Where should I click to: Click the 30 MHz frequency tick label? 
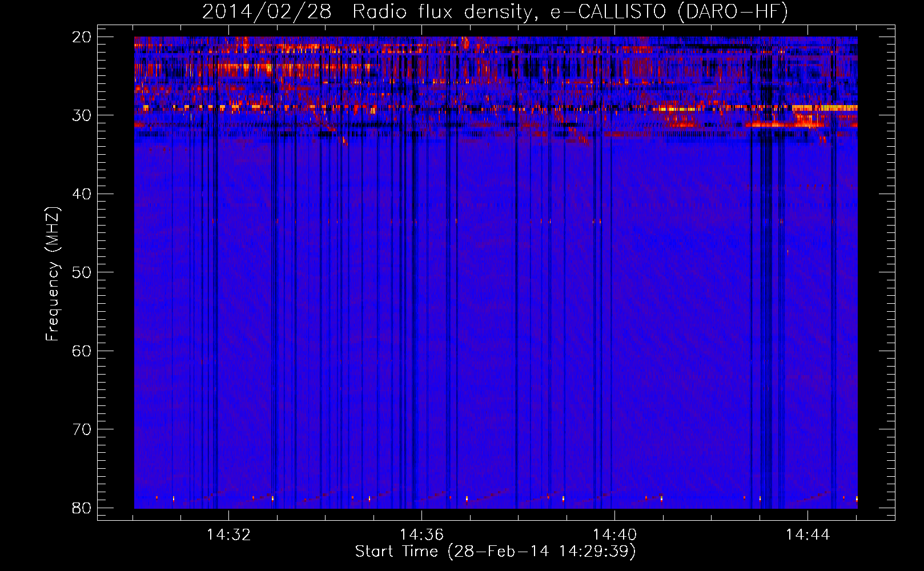click(x=82, y=115)
